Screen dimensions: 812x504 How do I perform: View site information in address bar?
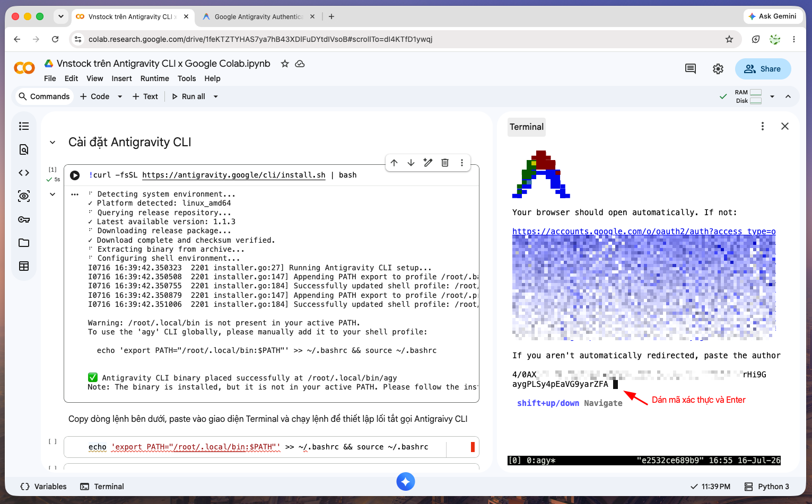click(x=78, y=39)
